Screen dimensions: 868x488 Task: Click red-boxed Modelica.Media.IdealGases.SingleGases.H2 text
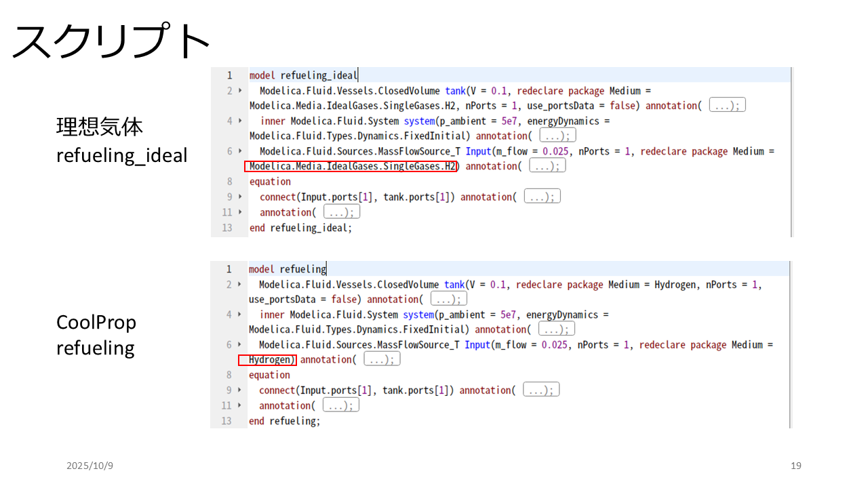(x=351, y=166)
